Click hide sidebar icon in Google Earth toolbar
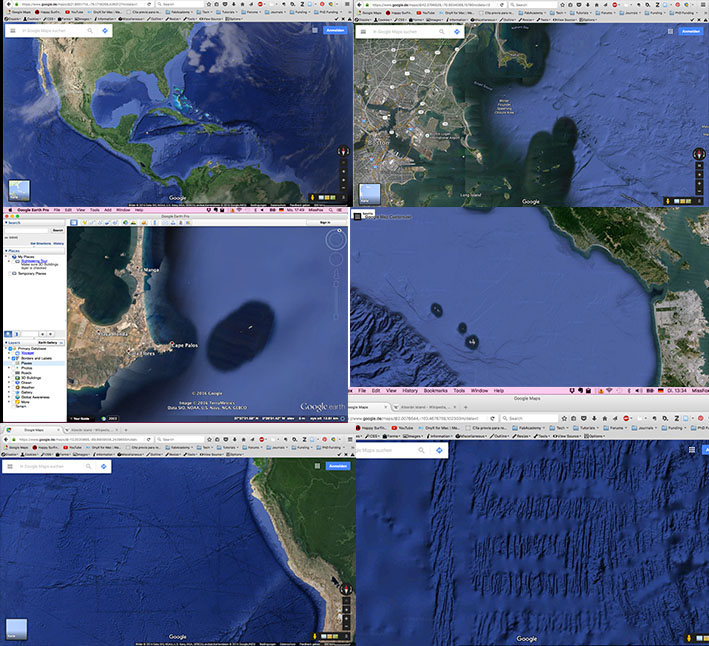709x646 pixels. click(74, 222)
